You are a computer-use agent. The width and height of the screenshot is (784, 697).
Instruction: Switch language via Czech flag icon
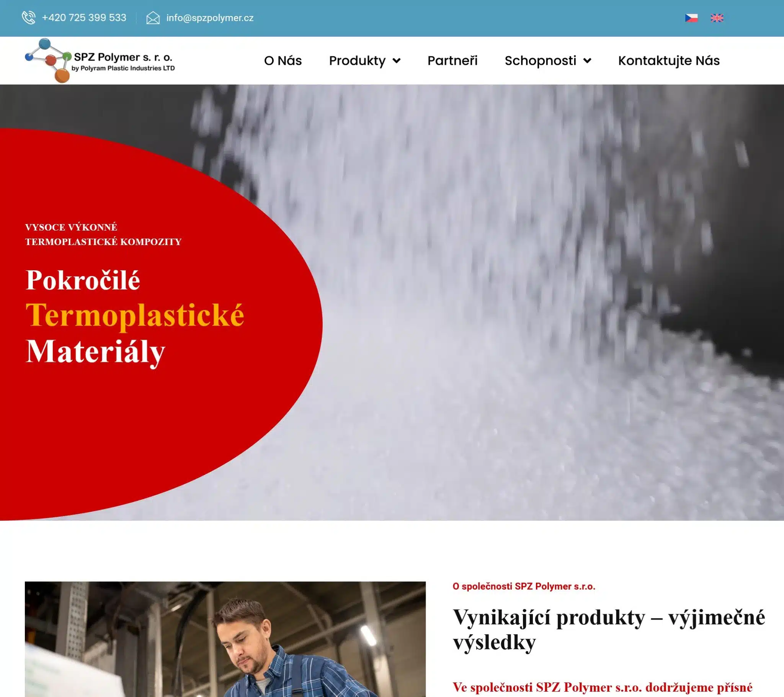tap(691, 18)
